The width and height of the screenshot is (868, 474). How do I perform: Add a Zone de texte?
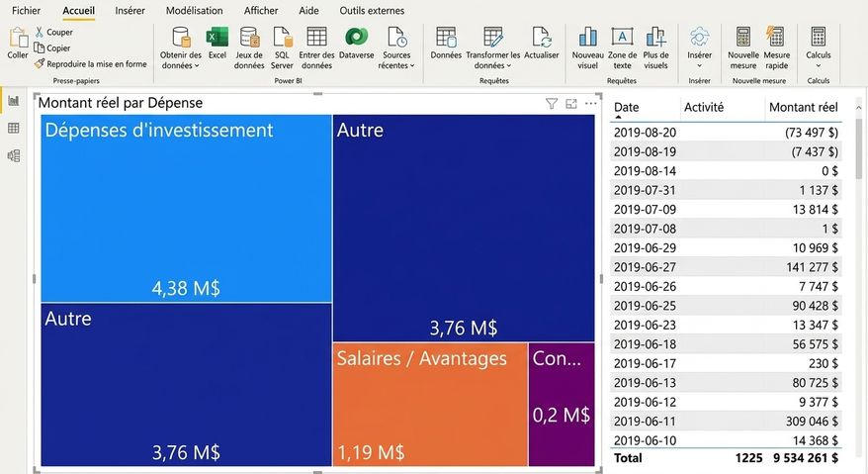pyautogui.click(x=622, y=48)
